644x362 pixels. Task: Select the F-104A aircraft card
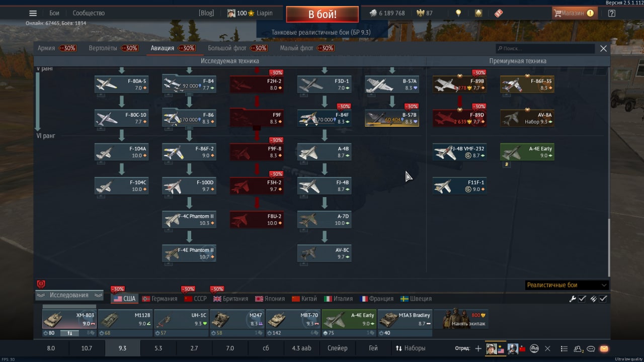pyautogui.click(x=121, y=152)
